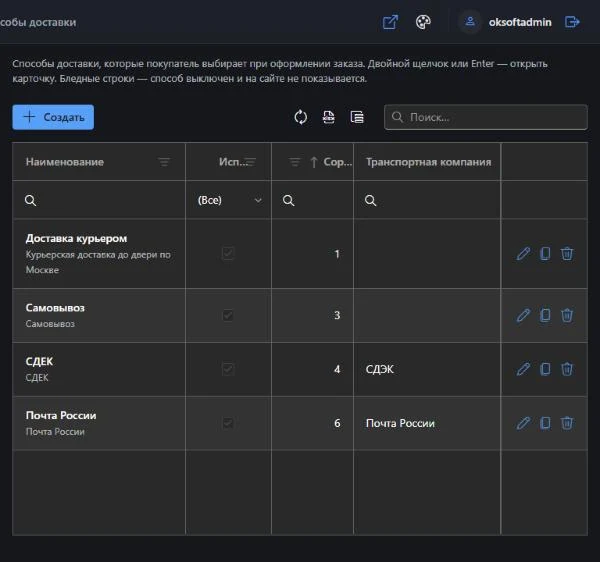Click the ascending sort arrow icon
Screen dimensions: 600x562
pos(314,162)
